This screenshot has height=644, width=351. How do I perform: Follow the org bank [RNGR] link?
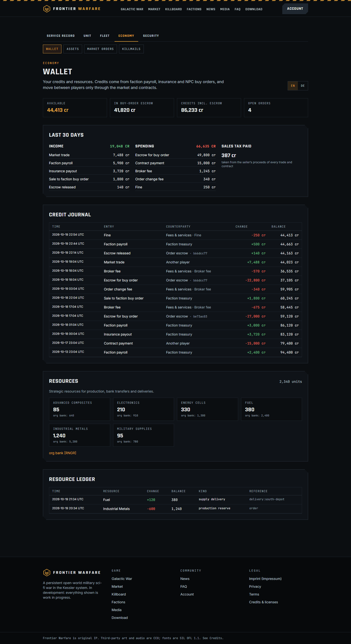[63, 453]
